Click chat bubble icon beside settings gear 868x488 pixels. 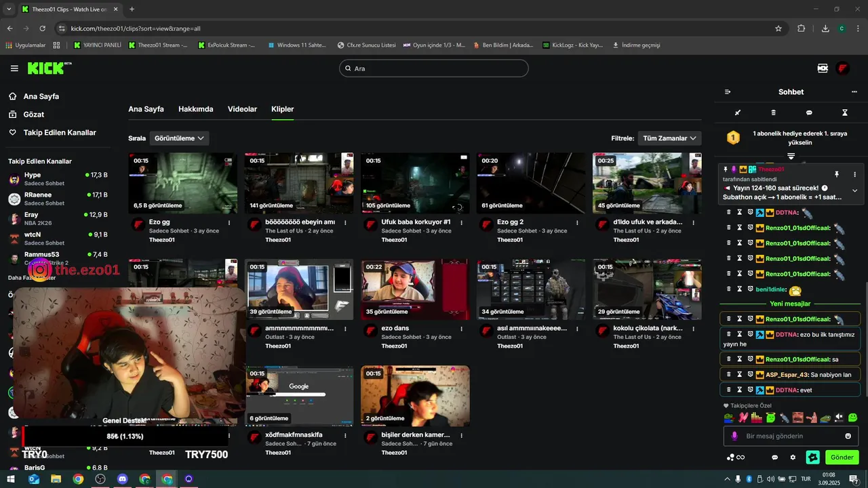click(x=774, y=457)
